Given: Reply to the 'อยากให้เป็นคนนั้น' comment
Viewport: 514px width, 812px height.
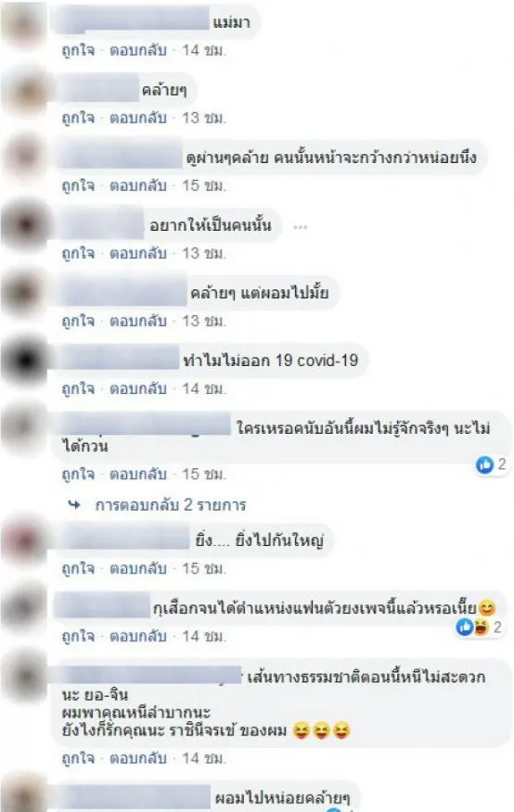Looking at the screenshot, I should pyautogui.click(x=138, y=253).
